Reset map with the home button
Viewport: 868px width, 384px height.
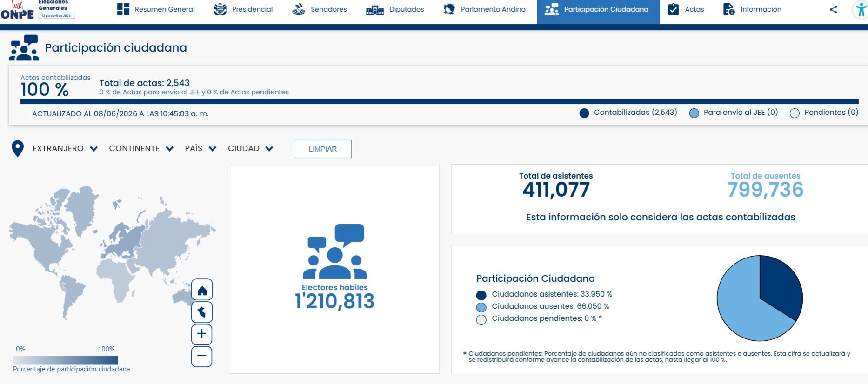[x=202, y=290]
